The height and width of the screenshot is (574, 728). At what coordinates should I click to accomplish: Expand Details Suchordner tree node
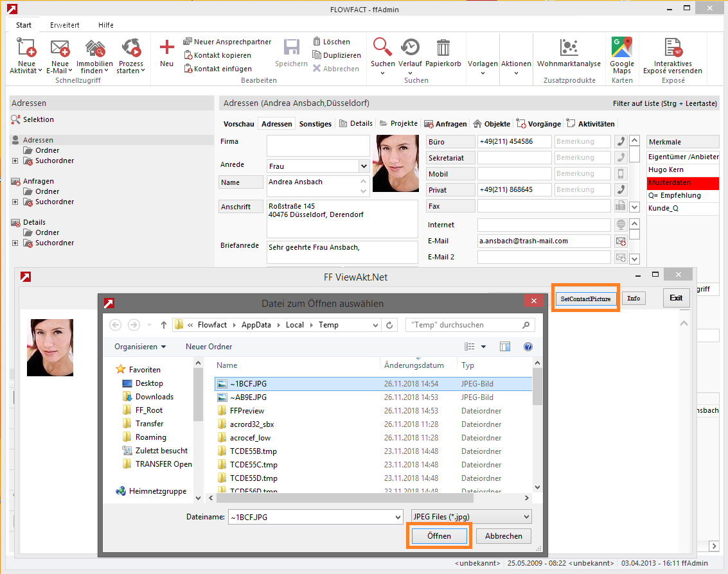point(15,243)
